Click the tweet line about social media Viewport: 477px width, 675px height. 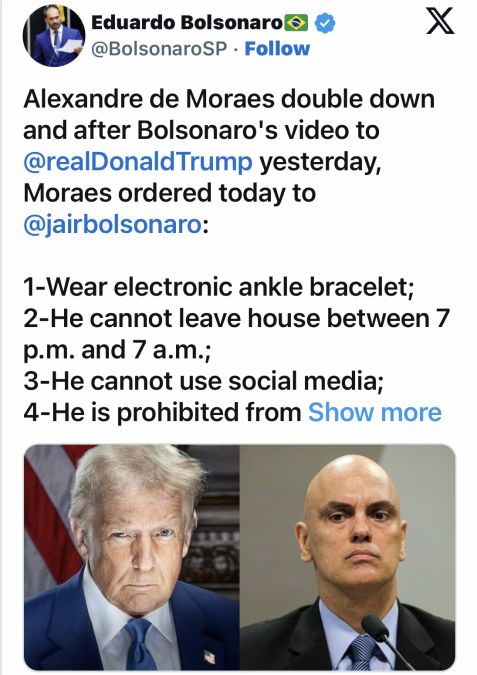pyautogui.click(x=203, y=381)
